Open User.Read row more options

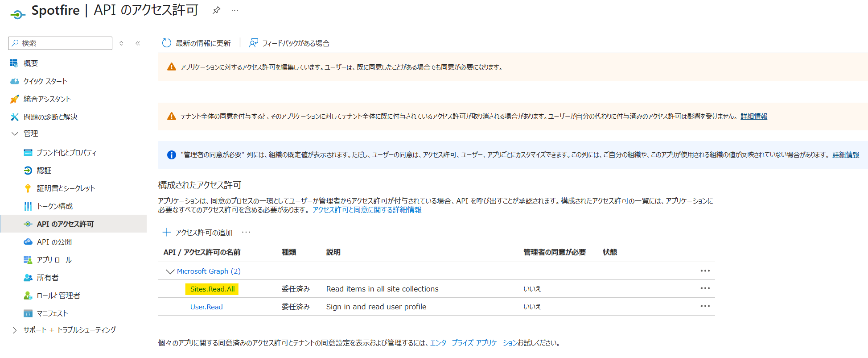pyautogui.click(x=705, y=306)
